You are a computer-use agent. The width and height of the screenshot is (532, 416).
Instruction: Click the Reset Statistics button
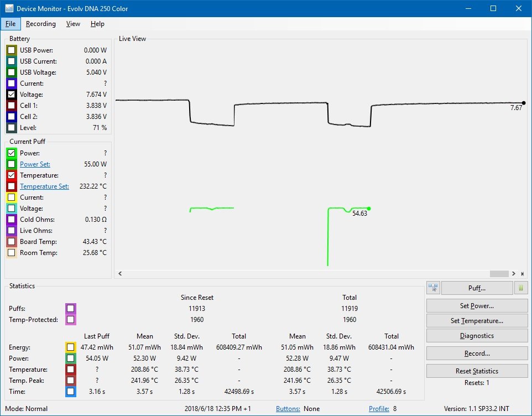(x=477, y=371)
